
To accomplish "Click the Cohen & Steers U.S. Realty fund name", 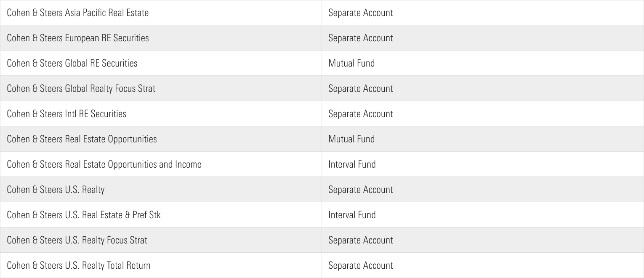I will click(56, 190).
